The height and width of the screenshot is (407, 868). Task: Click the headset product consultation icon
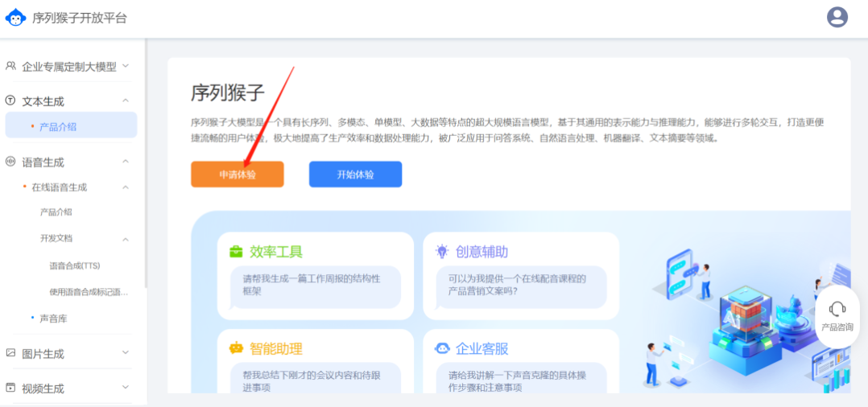(837, 310)
